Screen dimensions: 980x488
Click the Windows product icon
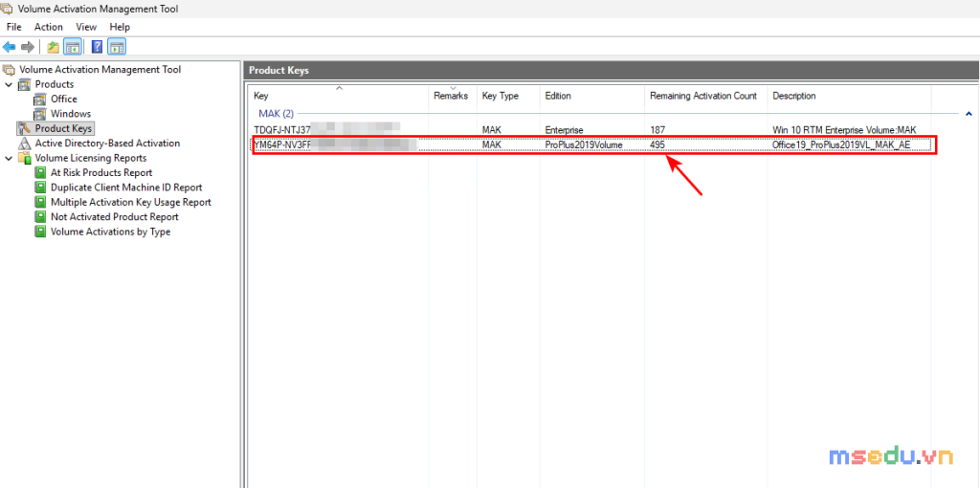click(x=40, y=114)
